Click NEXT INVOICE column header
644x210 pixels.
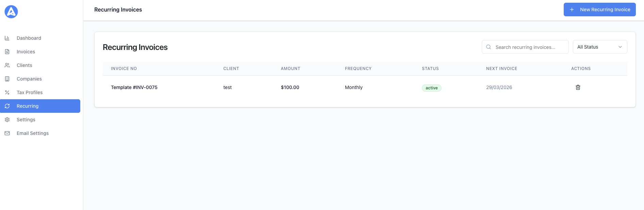point(501,69)
